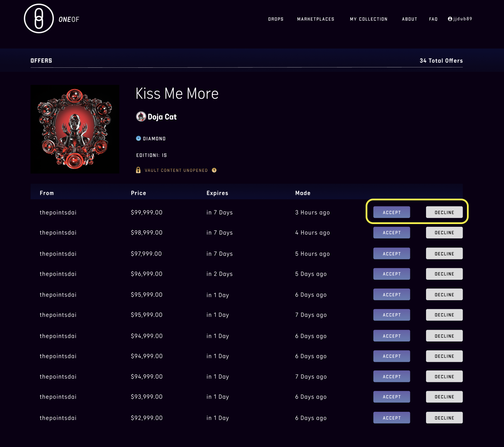Click the $99,999.00 price cell

(147, 213)
